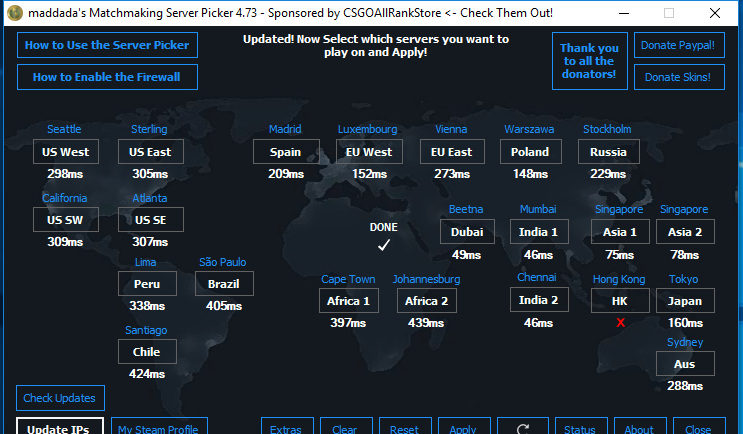
Task: Open My Steam Profile link
Action: pyautogui.click(x=159, y=427)
